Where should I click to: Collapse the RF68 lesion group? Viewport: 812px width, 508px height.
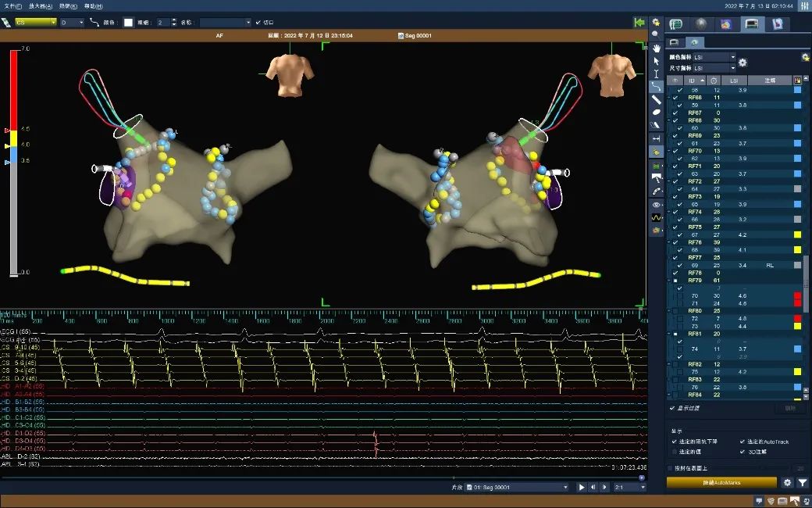pos(670,120)
